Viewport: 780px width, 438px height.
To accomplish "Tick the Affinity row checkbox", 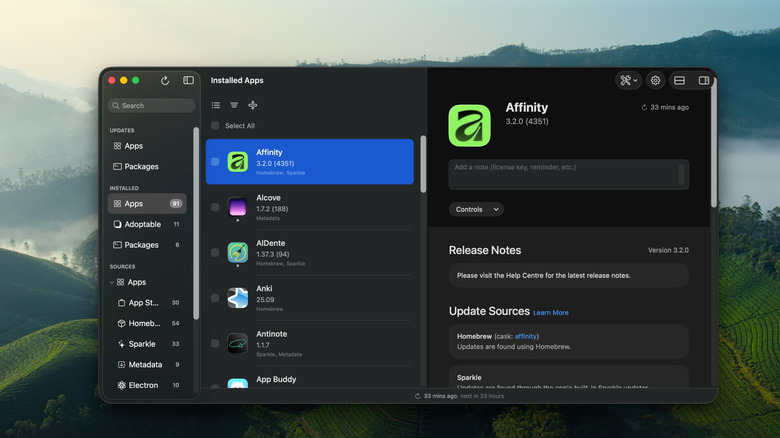I will tap(215, 162).
